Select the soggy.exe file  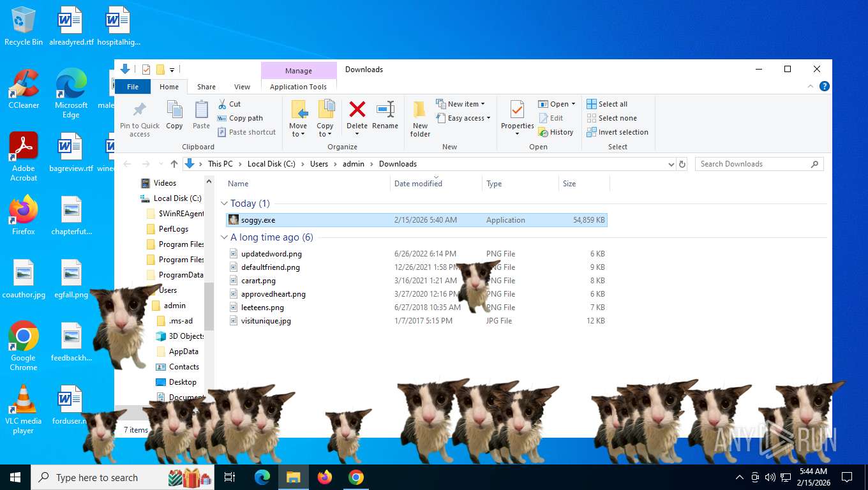point(417,220)
